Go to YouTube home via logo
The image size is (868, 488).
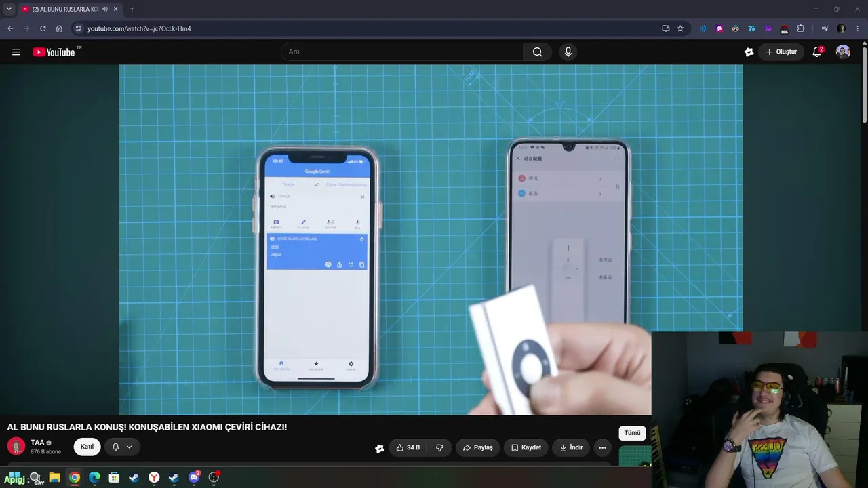(54, 52)
